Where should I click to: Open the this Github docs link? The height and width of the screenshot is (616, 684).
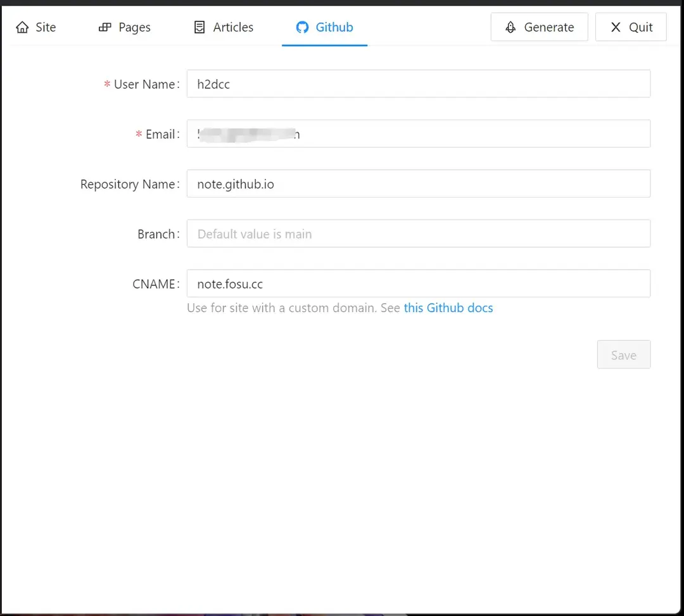448,308
